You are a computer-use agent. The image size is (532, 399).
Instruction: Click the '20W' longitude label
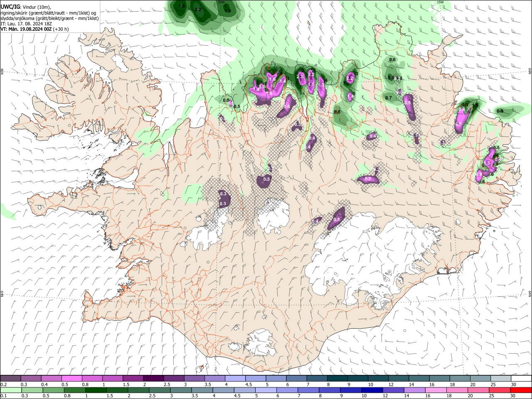(x=221, y=2)
